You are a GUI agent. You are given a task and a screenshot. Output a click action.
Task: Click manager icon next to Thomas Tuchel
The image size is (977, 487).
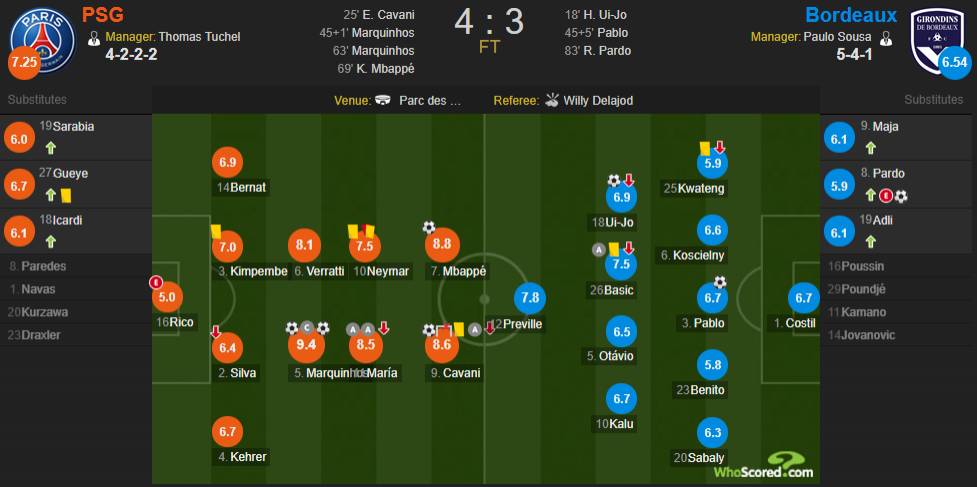click(x=94, y=37)
